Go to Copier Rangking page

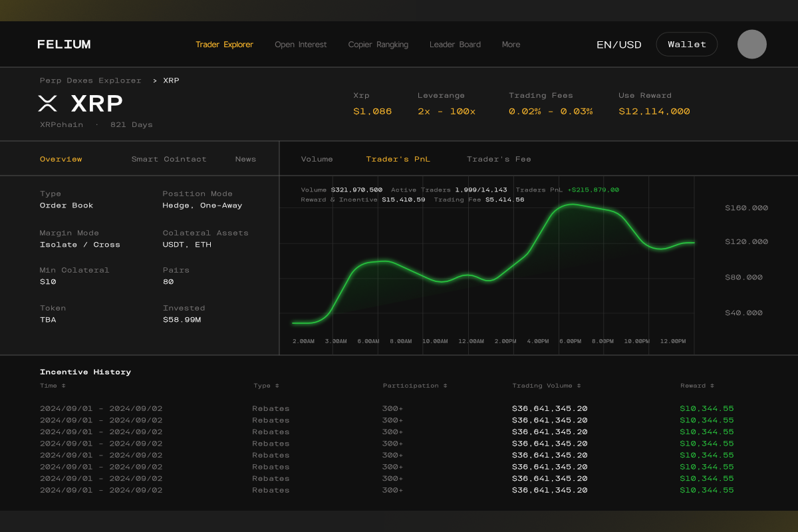(x=378, y=45)
